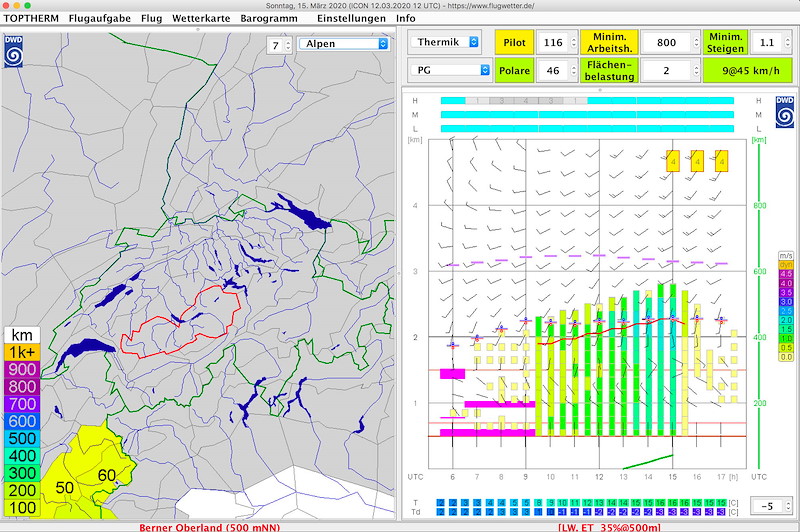Open the Einstellungen menu

[x=351, y=18]
